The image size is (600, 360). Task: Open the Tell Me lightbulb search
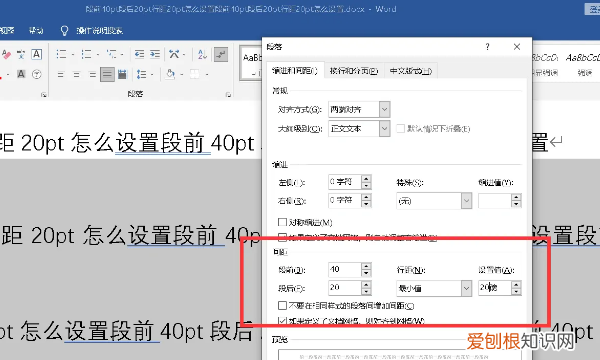click(64, 31)
